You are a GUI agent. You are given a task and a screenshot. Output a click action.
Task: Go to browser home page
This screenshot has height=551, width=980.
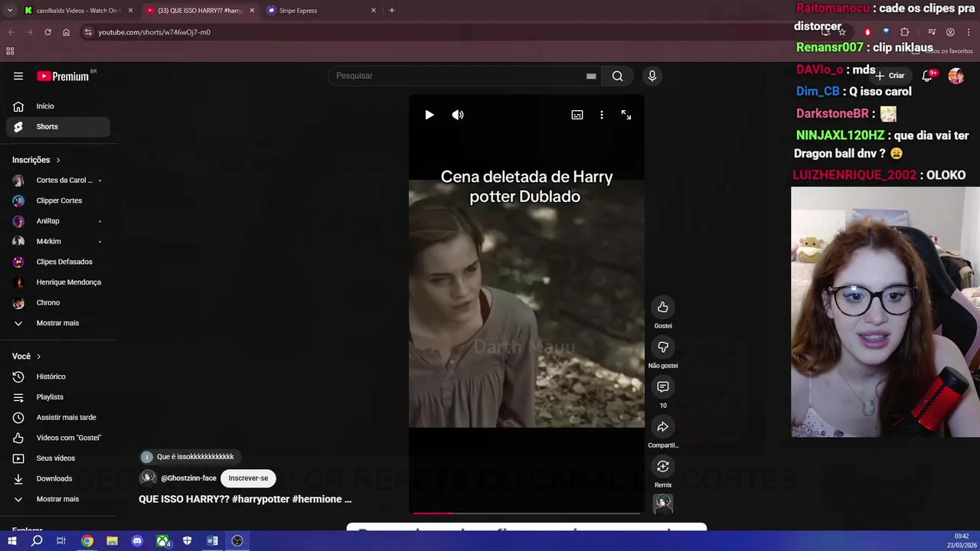coord(66,32)
